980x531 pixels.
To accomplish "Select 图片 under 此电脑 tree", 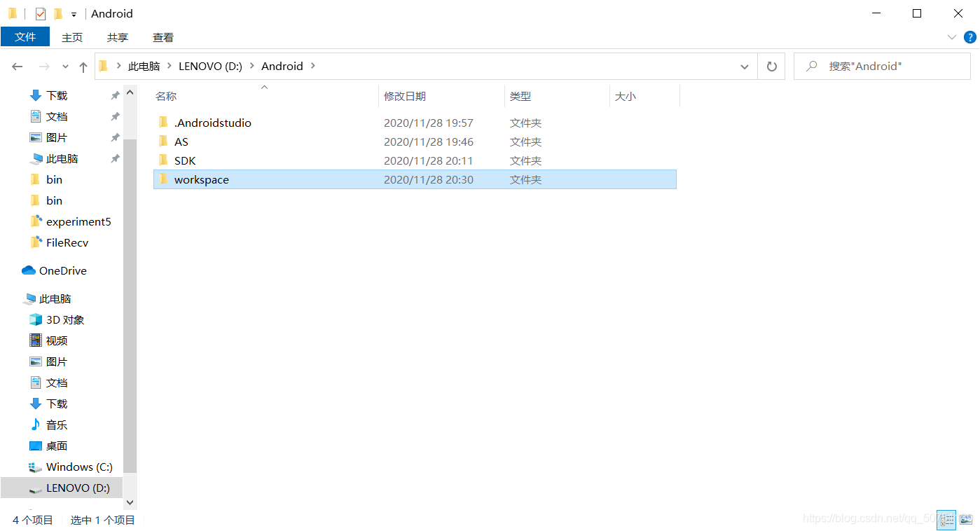I will 57,361.
